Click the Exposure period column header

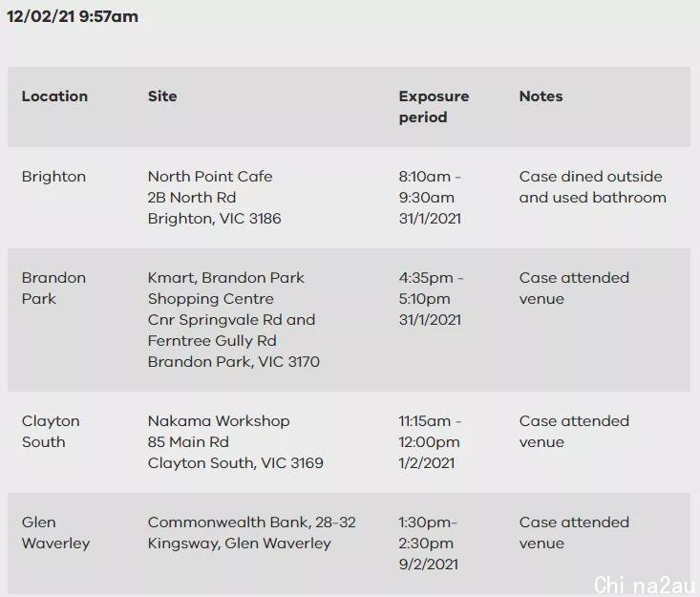(434, 107)
